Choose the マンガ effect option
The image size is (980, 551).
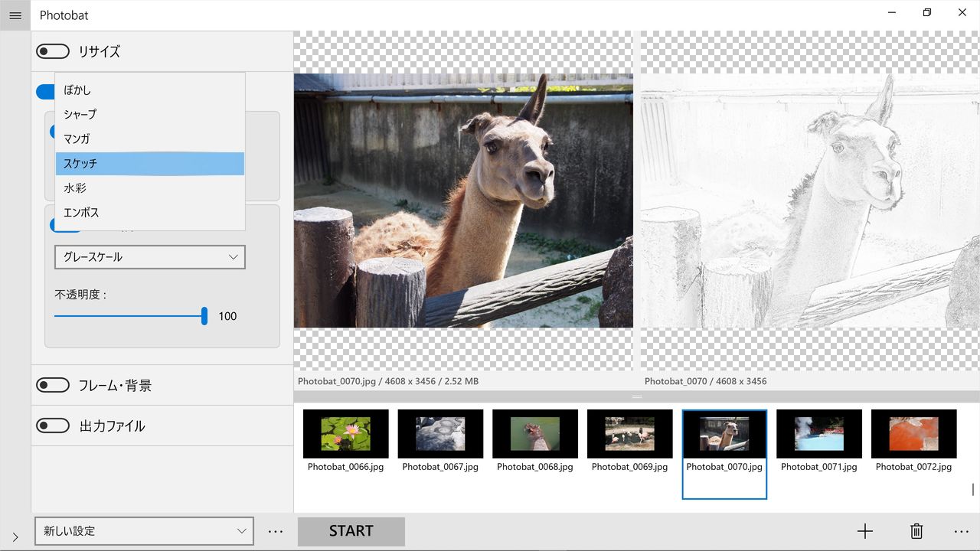coord(150,139)
